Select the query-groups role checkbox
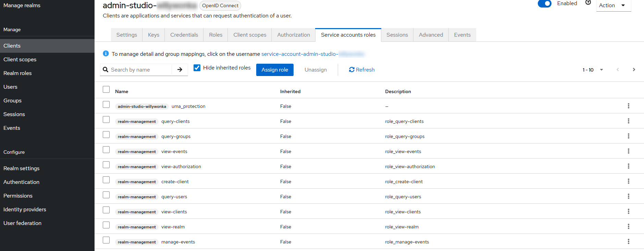Screen dimensions: 644x251 [106, 135]
